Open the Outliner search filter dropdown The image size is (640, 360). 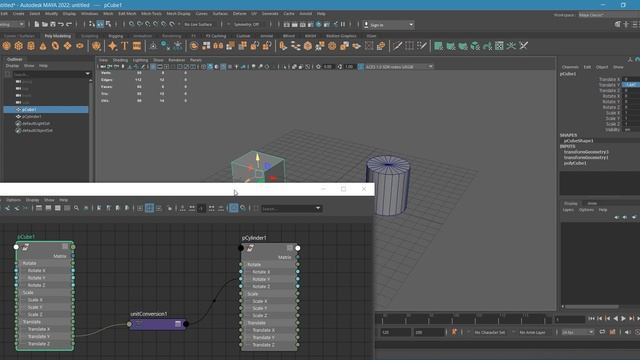tap(88, 74)
